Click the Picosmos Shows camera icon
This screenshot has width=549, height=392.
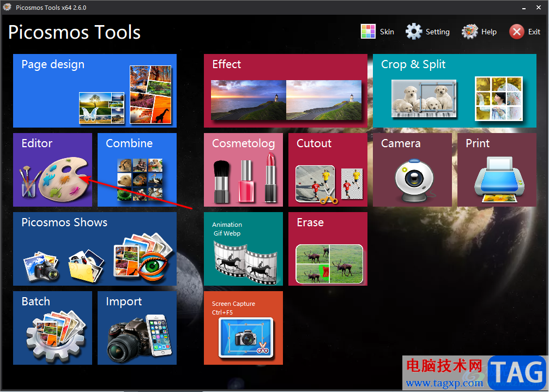(x=41, y=267)
